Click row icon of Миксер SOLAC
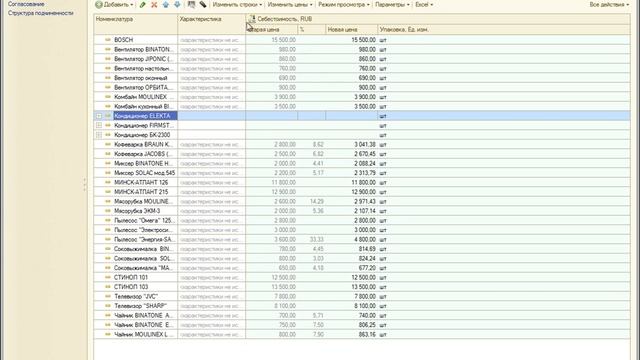Viewport: 640px width, 360px height. 108,173
